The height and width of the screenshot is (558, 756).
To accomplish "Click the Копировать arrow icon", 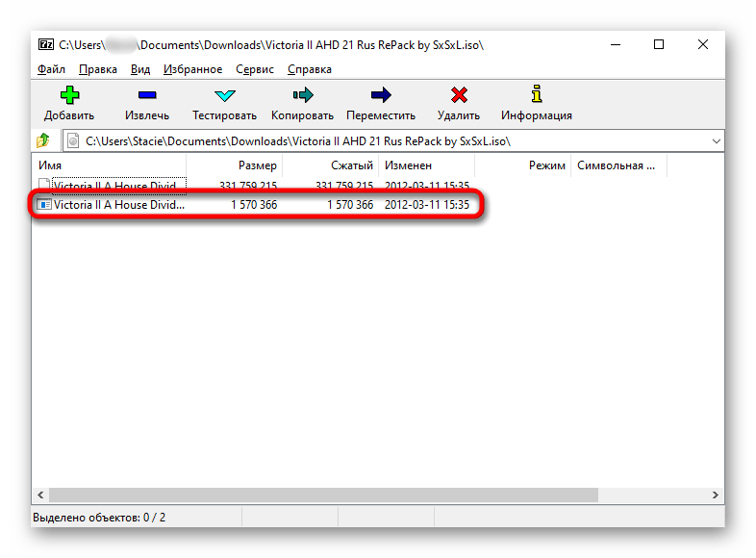I will [x=303, y=95].
